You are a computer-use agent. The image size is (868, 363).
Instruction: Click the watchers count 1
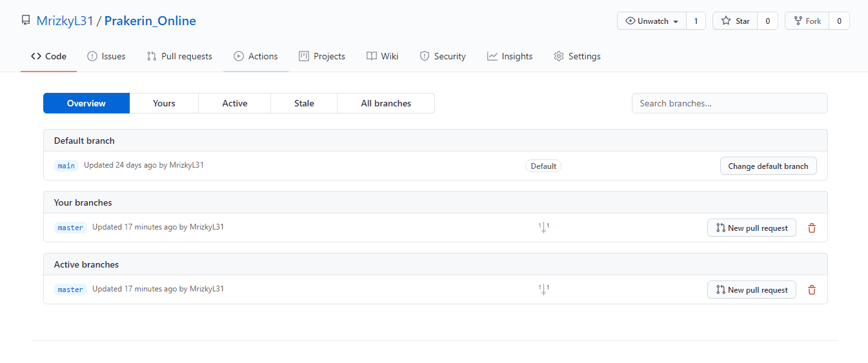tap(696, 21)
